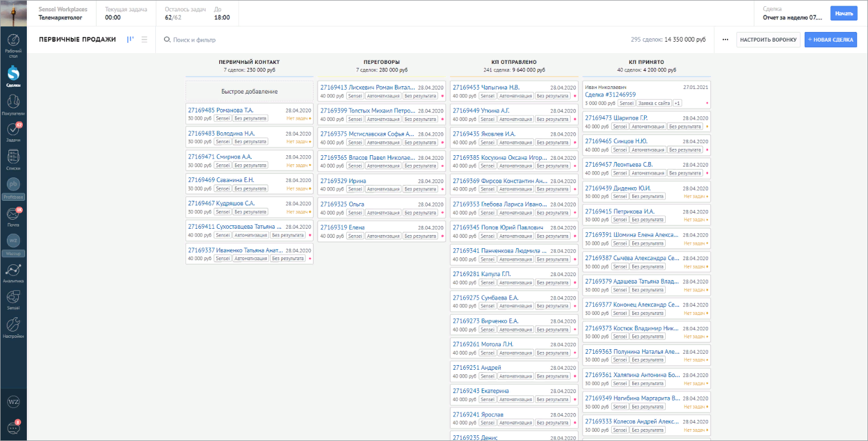Click the Осталось задач 62/62 counter

click(186, 13)
